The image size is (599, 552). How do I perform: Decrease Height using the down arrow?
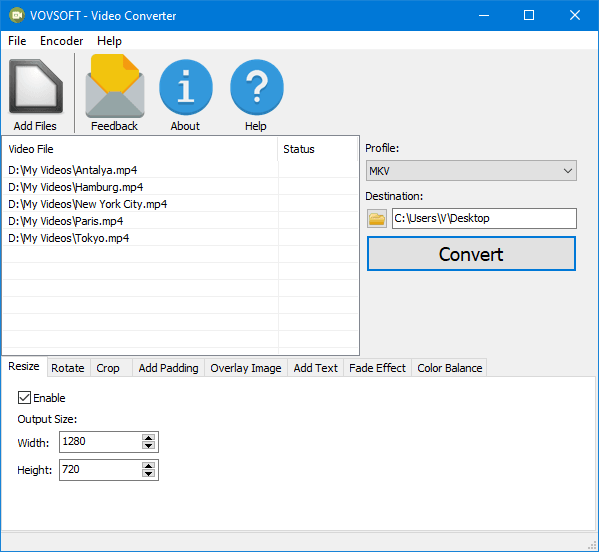tap(148, 474)
